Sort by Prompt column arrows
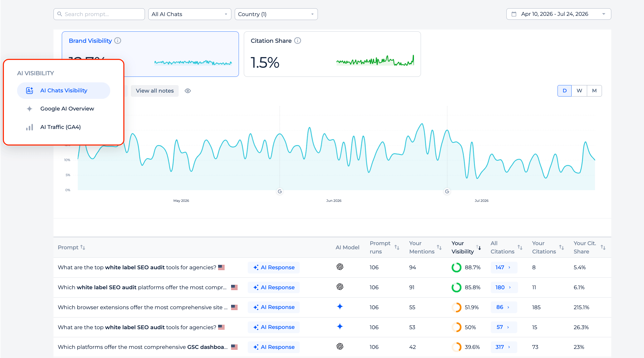The width and height of the screenshot is (644, 358). click(83, 247)
